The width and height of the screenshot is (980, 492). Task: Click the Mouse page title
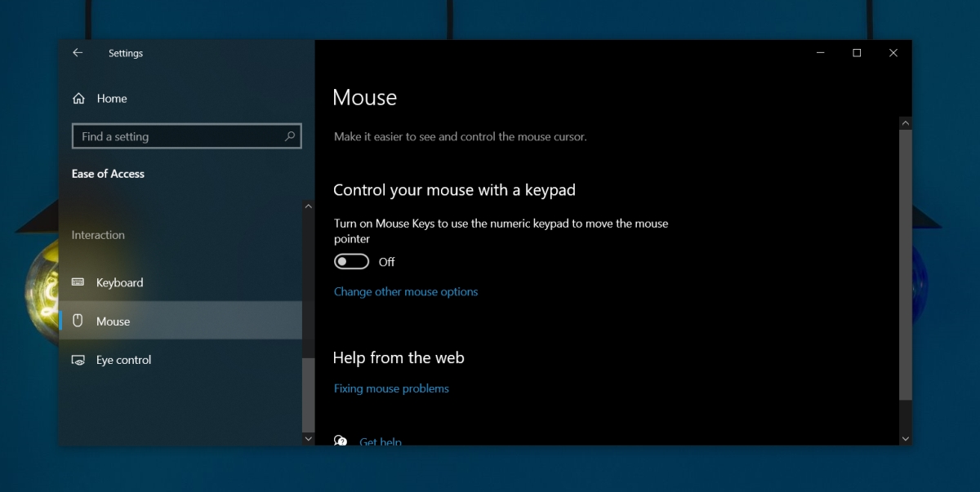click(x=365, y=97)
